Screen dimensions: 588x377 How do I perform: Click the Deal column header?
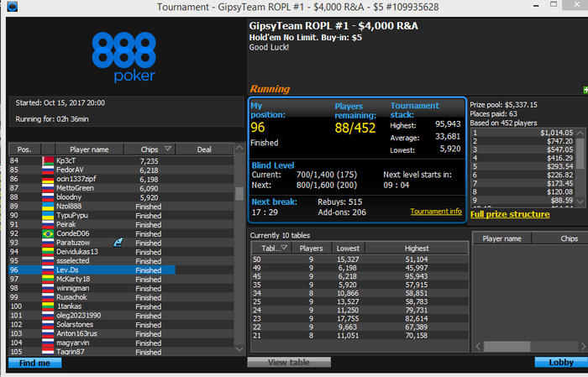point(204,149)
